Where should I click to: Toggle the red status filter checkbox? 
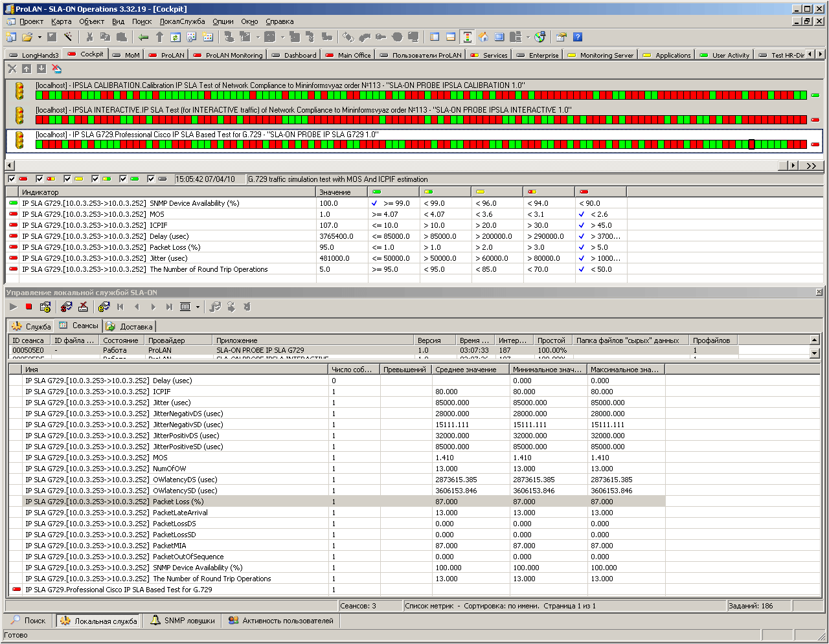pos(12,179)
